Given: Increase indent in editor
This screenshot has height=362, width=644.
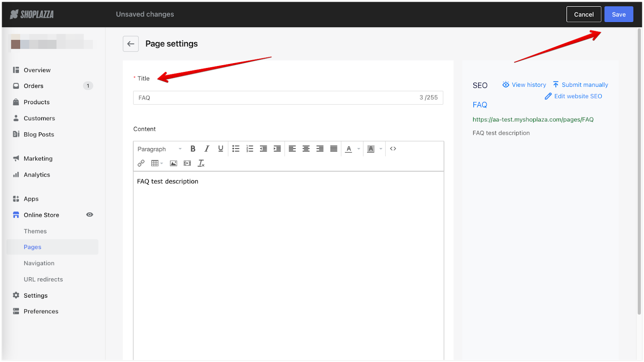Looking at the screenshot, I should pos(277,149).
